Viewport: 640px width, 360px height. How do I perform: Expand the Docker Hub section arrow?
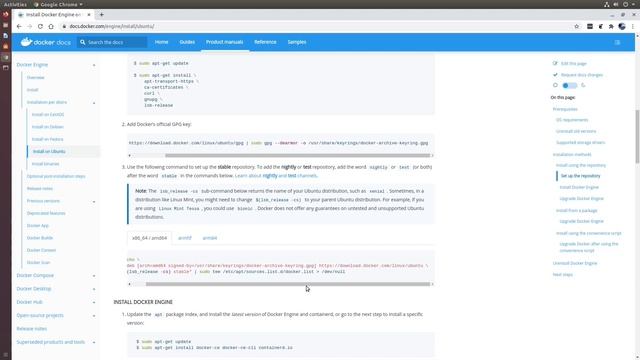point(94,302)
